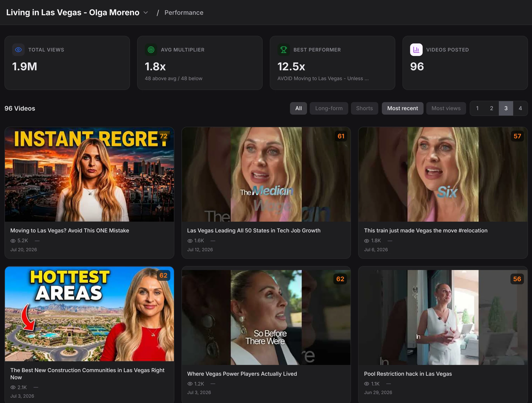Click the target icon for Avg Multiplier

point(151,50)
